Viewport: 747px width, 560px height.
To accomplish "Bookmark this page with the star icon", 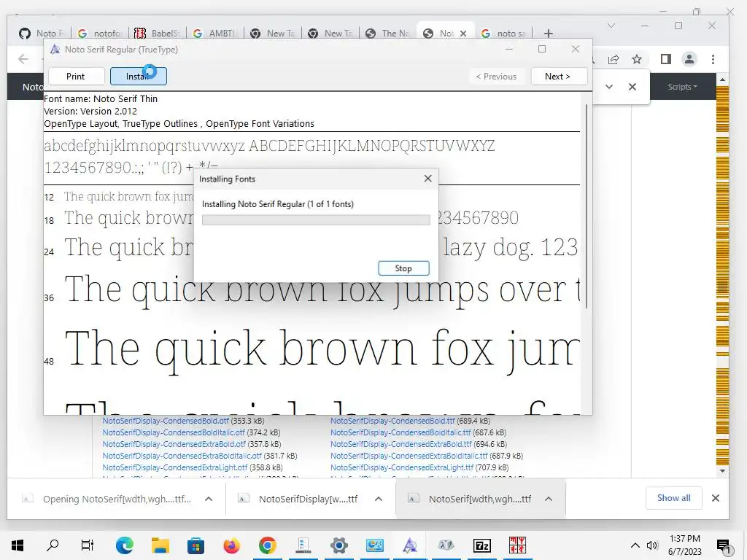I will pyautogui.click(x=636, y=59).
